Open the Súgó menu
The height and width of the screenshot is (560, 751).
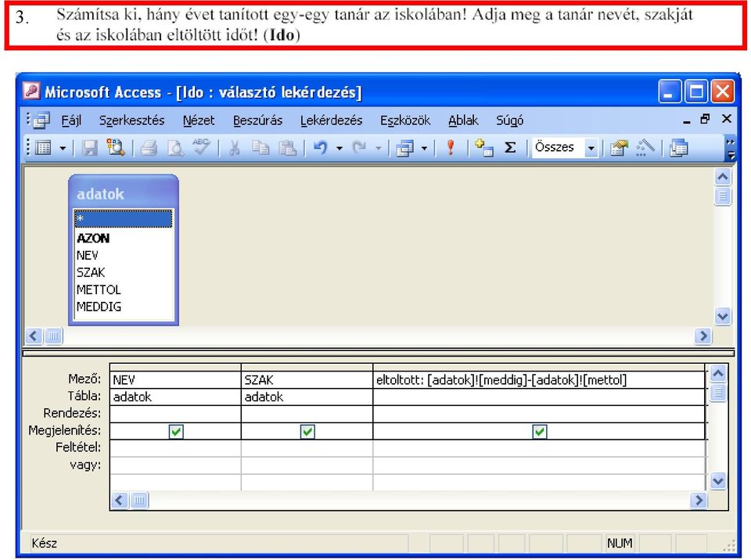[x=509, y=120]
